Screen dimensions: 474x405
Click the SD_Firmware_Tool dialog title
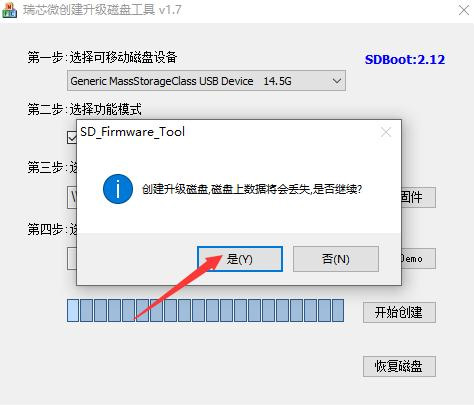pyautogui.click(x=132, y=132)
